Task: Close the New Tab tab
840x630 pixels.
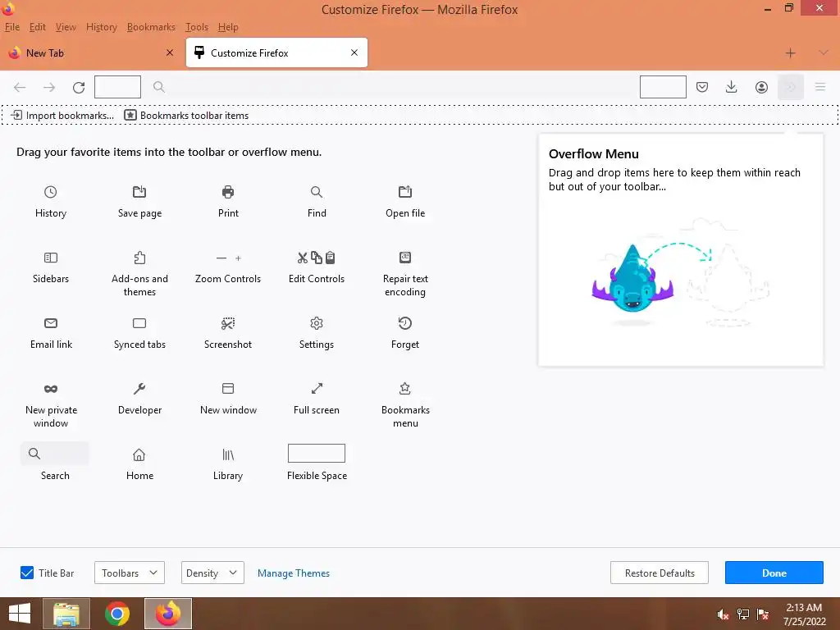Action: (169, 52)
